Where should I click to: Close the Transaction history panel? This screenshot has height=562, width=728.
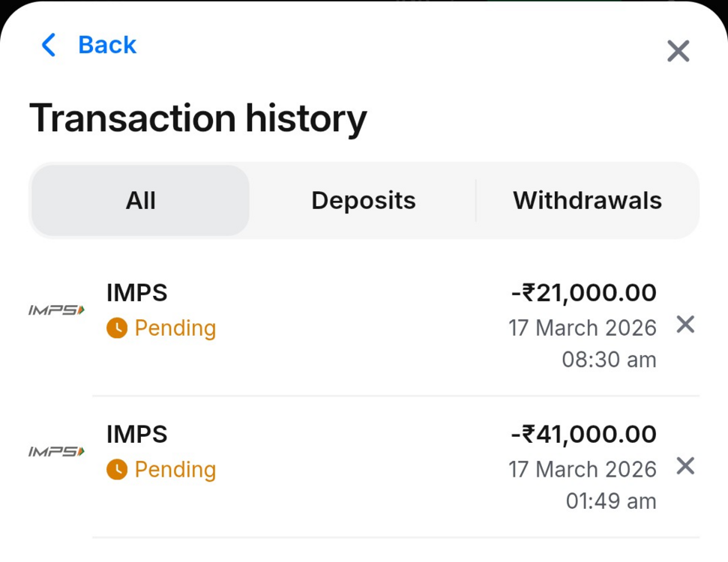(x=678, y=51)
